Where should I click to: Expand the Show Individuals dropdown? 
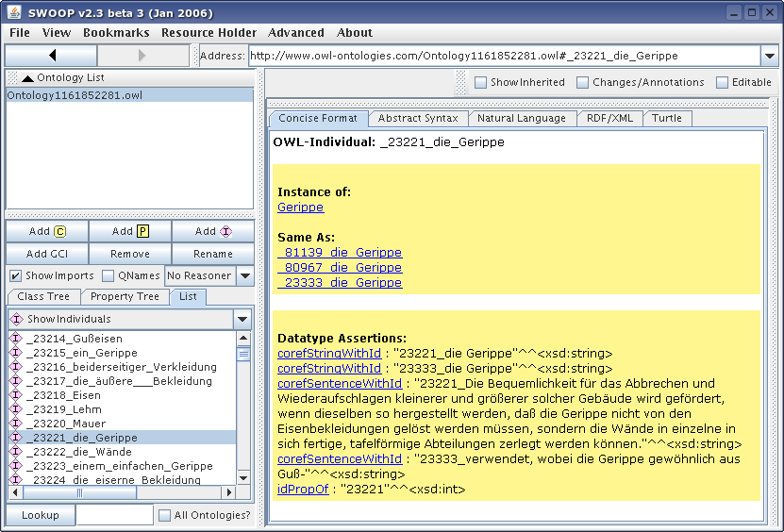(242, 319)
